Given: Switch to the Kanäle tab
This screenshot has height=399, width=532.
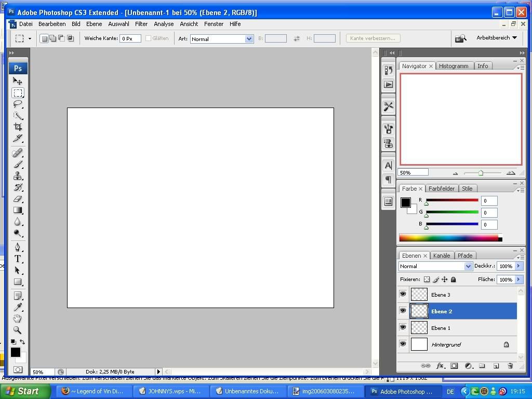Looking at the screenshot, I should point(442,256).
